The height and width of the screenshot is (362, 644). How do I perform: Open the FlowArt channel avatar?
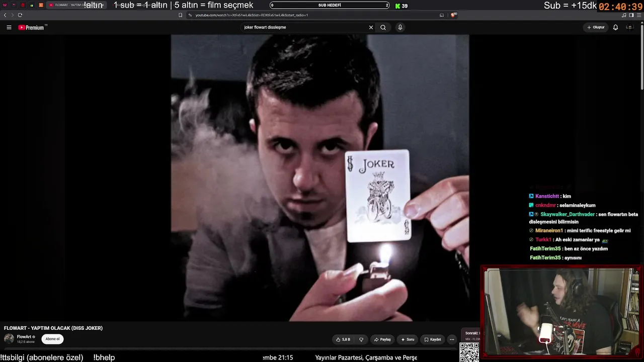pyautogui.click(x=9, y=339)
